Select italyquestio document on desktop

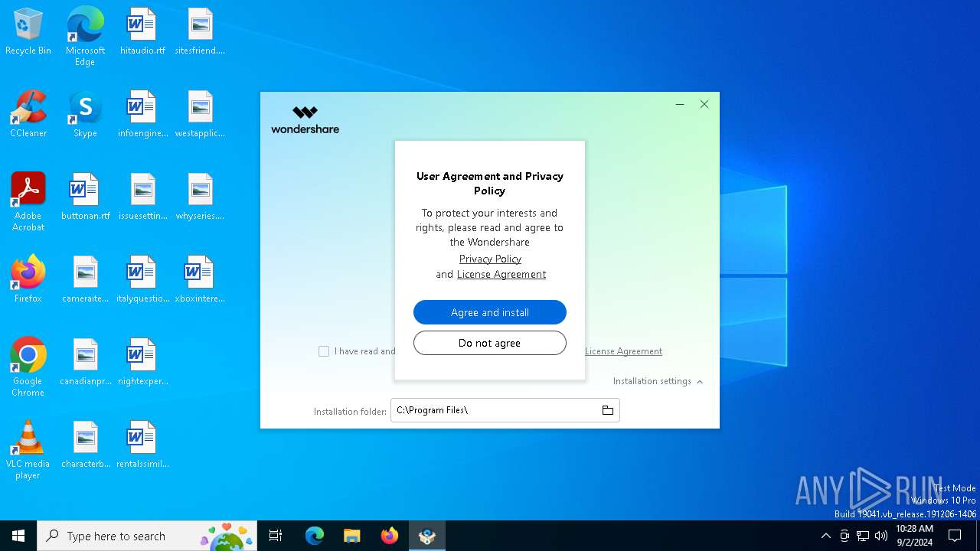click(142, 280)
